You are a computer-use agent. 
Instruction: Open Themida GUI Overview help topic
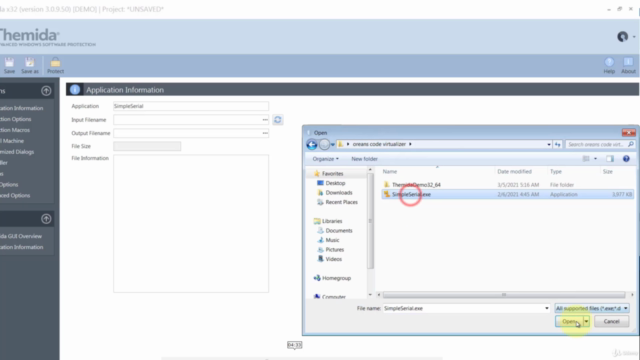click(x=21, y=236)
